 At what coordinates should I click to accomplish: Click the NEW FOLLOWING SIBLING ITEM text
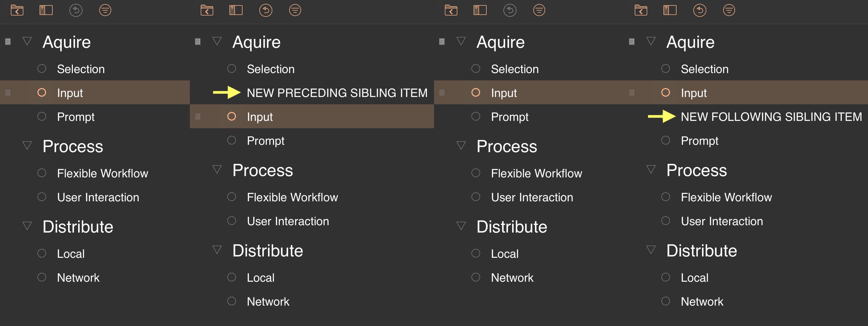click(771, 117)
